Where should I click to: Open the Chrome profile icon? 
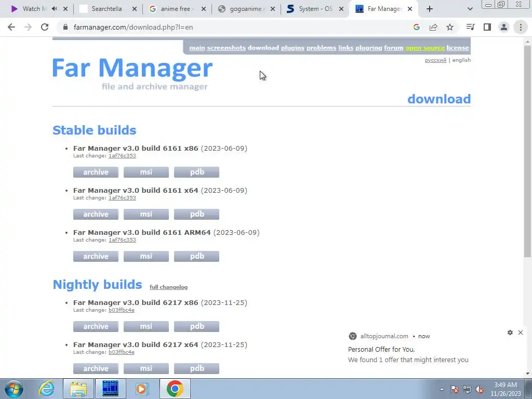[x=504, y=27]
